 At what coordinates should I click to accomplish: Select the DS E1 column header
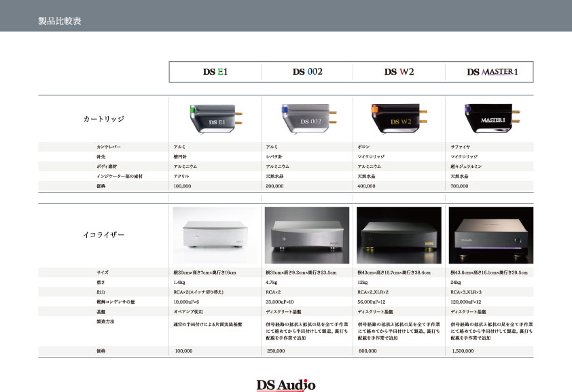pyautogui.click(x=215, y=72)
